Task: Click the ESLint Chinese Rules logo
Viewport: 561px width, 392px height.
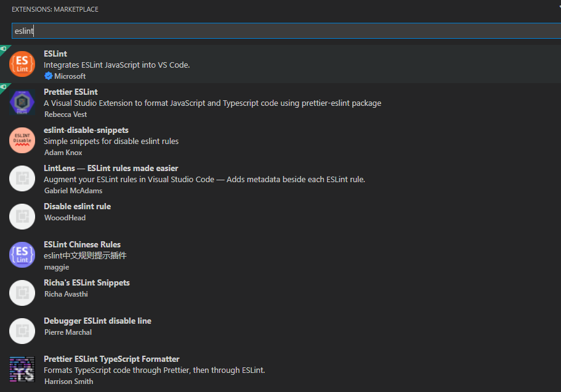Action: [x=22, y=254]
